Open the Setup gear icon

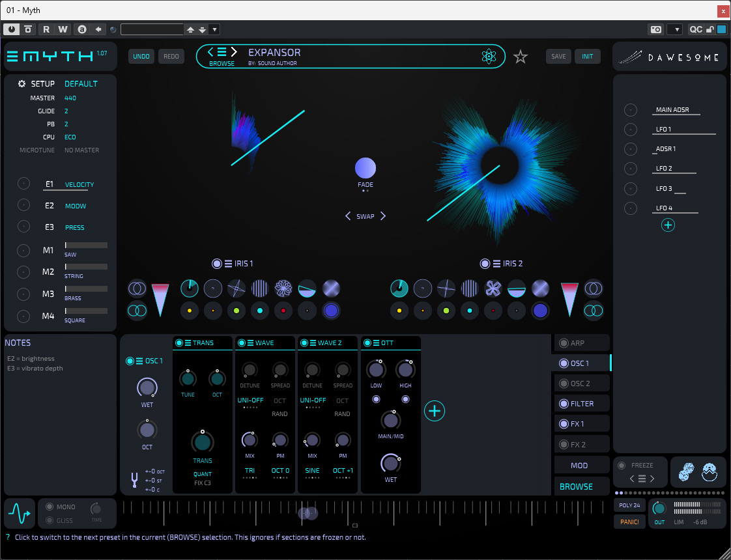click(21, 84)
